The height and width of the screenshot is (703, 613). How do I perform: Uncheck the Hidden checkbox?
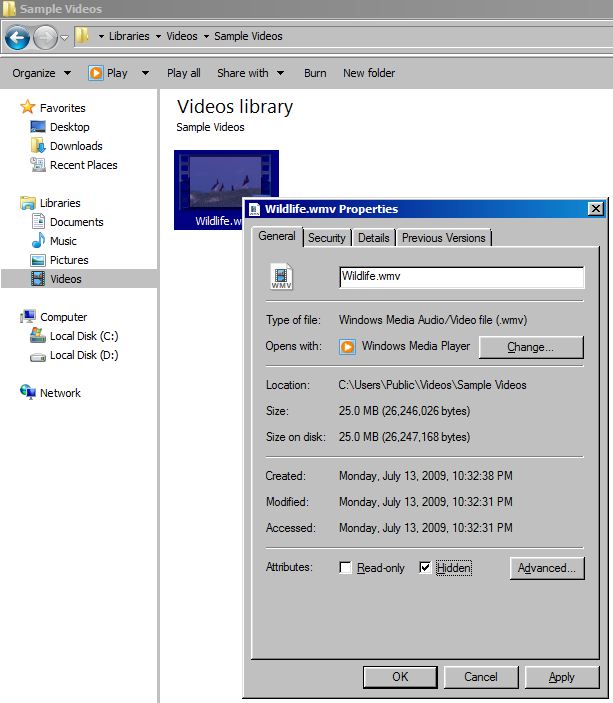click(x=425, y=568)
